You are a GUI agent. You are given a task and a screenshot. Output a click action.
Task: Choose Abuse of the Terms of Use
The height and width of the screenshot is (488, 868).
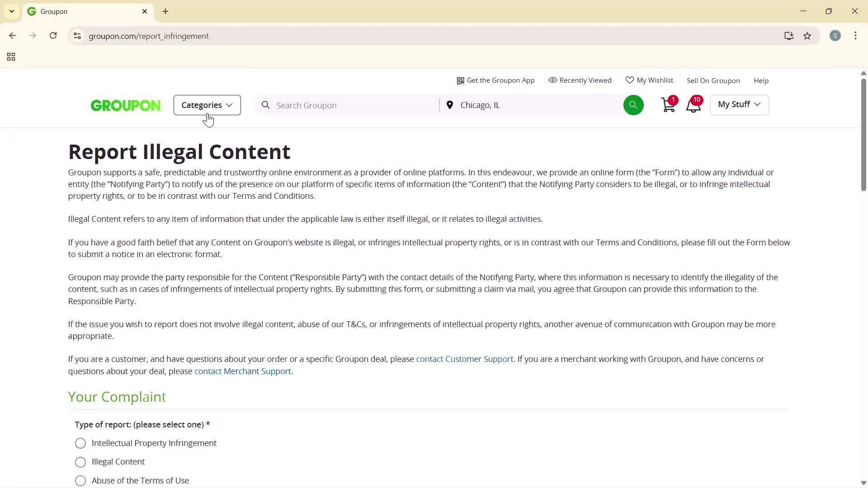(80, 480)
